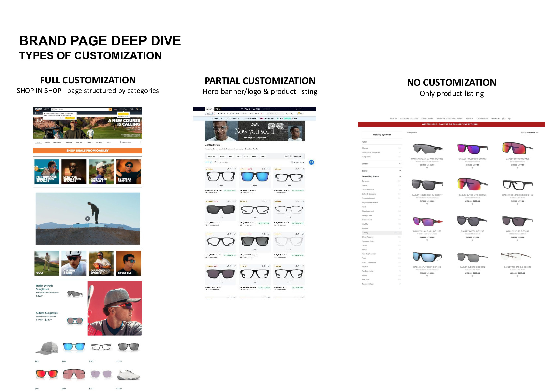Open Performance Sunglasses Specials tile
Image resolution: width=555 pixels, height=392 pixels.
[x=47, y=172]
